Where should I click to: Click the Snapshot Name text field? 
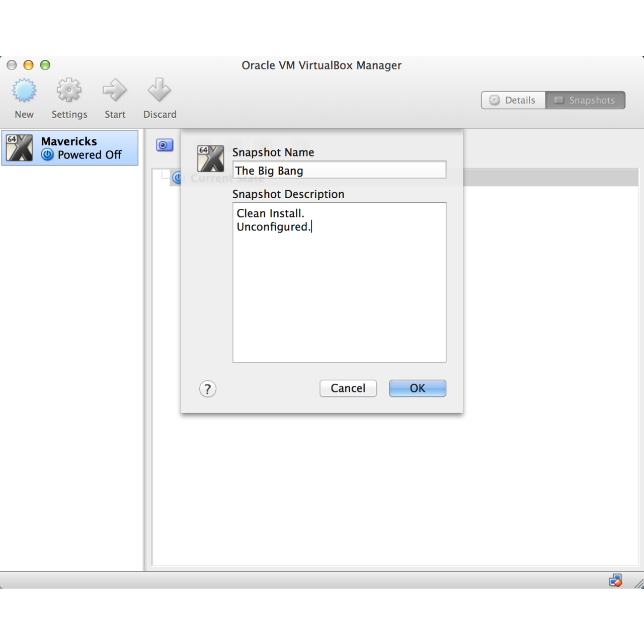(x=339, y=170)
